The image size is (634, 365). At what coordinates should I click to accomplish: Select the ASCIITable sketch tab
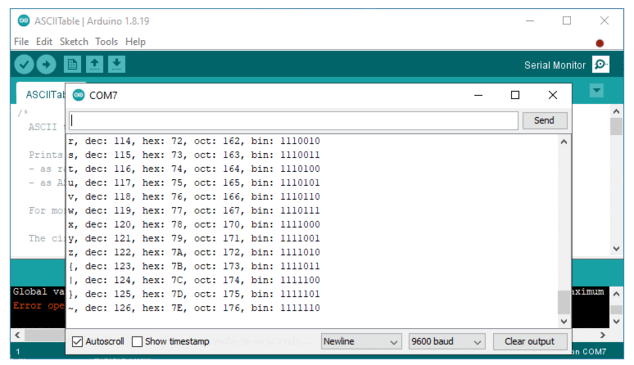(41, 94)
